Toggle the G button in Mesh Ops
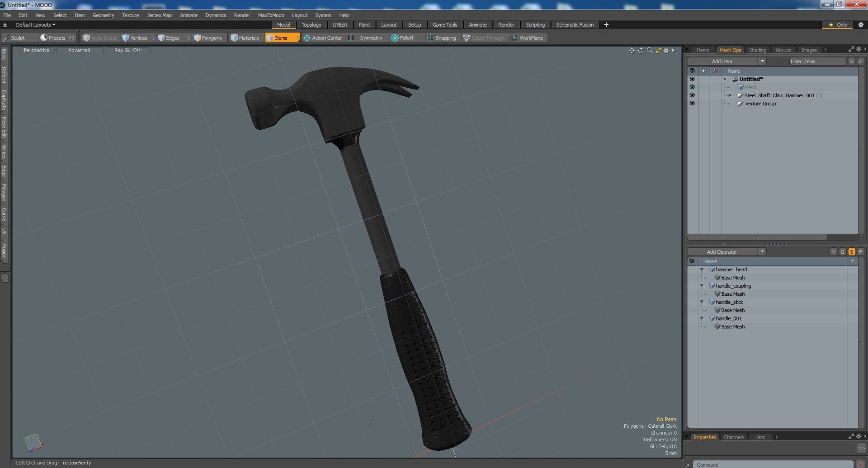The image size is (868, 468). 843,252
